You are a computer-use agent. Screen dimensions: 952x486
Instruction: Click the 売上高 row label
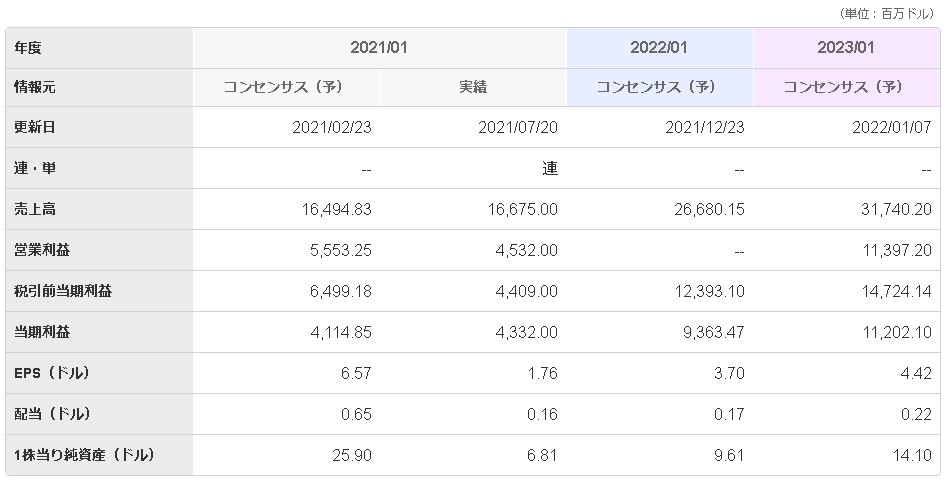(35, 209)
